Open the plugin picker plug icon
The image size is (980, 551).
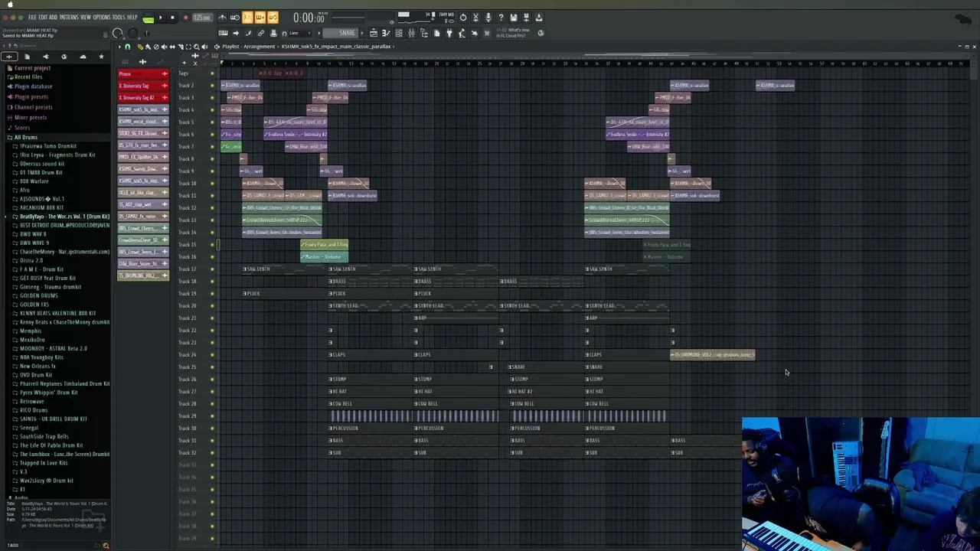click(x=449, y=33)
